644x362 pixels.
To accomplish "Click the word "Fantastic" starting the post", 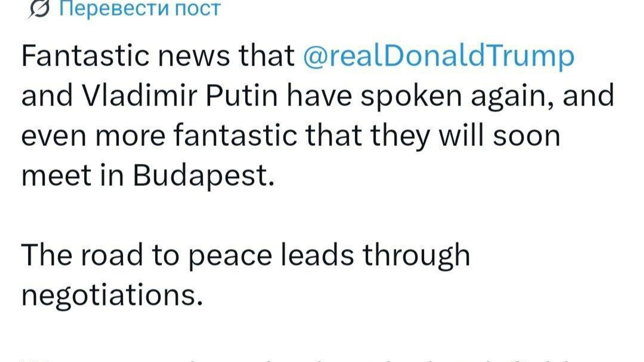I will (85, 56).
